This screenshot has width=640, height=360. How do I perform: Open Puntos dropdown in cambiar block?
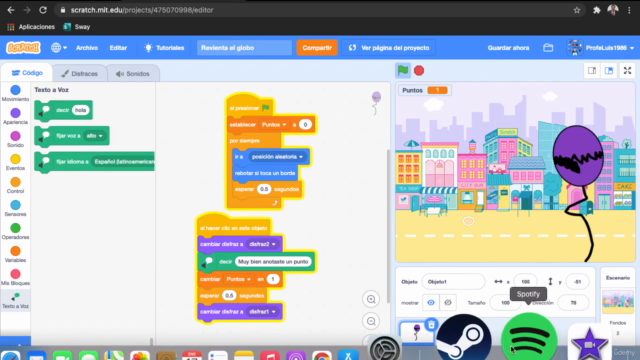tap(238, 279)
